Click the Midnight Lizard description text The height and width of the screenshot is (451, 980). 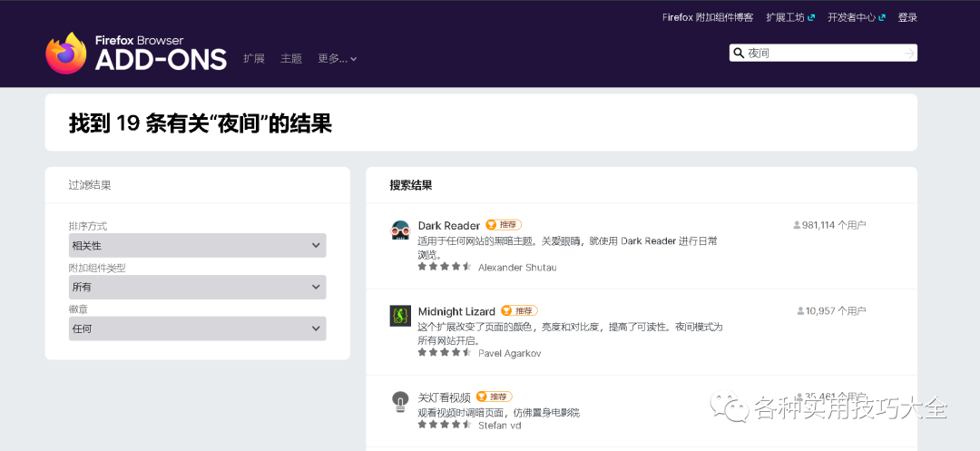pyautogui.click(x=570, y=334)
